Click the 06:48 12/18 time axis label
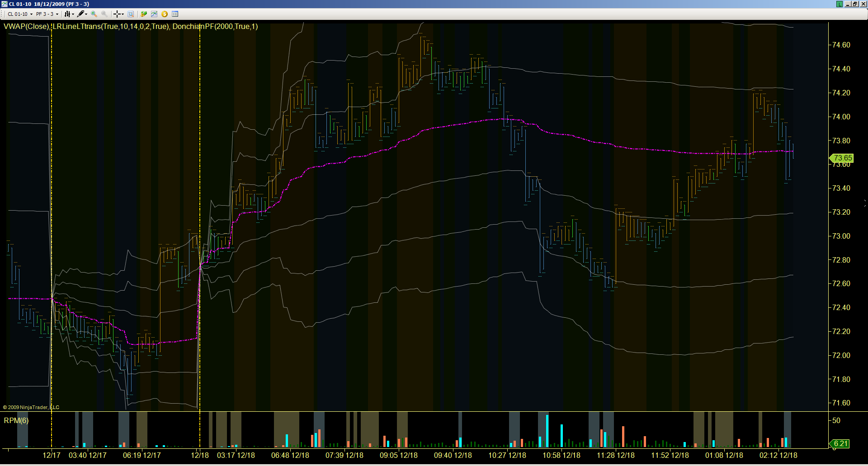This screenshot has width=868, height=466. pos(290,455)
